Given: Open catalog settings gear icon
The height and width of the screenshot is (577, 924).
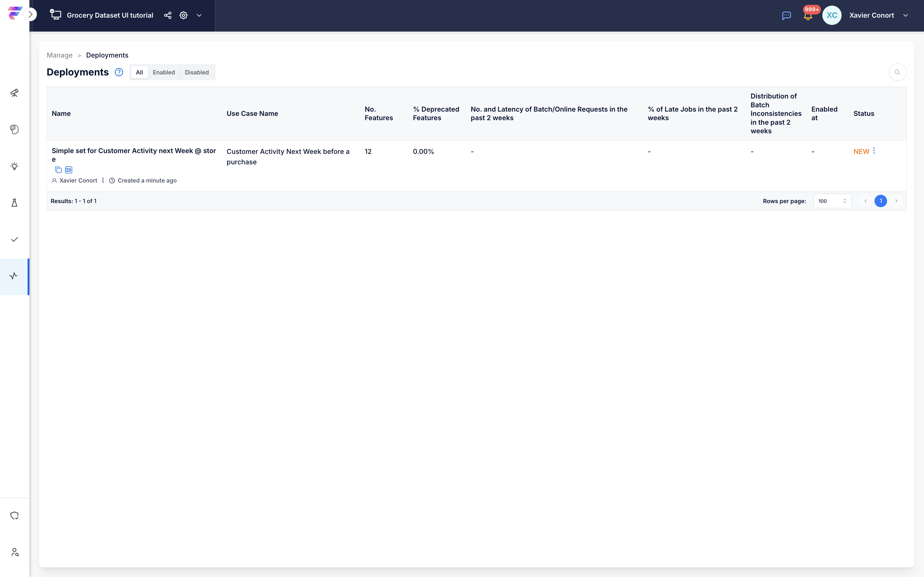Looking at the screenshot, I should pos(184,15).
